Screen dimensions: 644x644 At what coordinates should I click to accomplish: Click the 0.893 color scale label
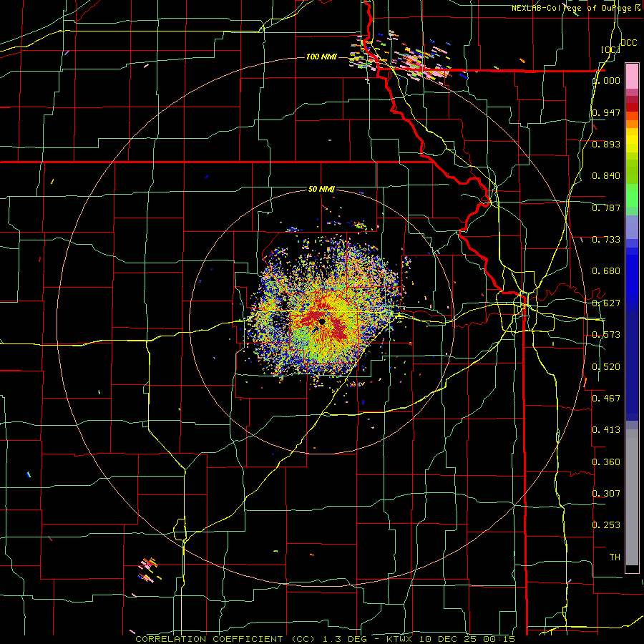606,144
